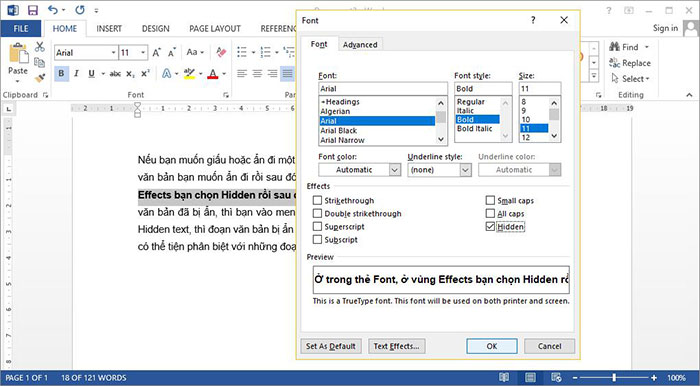Uncheck the Hidden checkbox
The width and height of the screenshot is (700, 386).
click(490, 226)
